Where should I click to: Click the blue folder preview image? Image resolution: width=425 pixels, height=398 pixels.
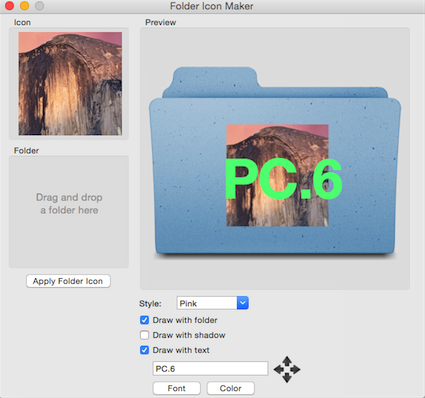coord(275,162)
